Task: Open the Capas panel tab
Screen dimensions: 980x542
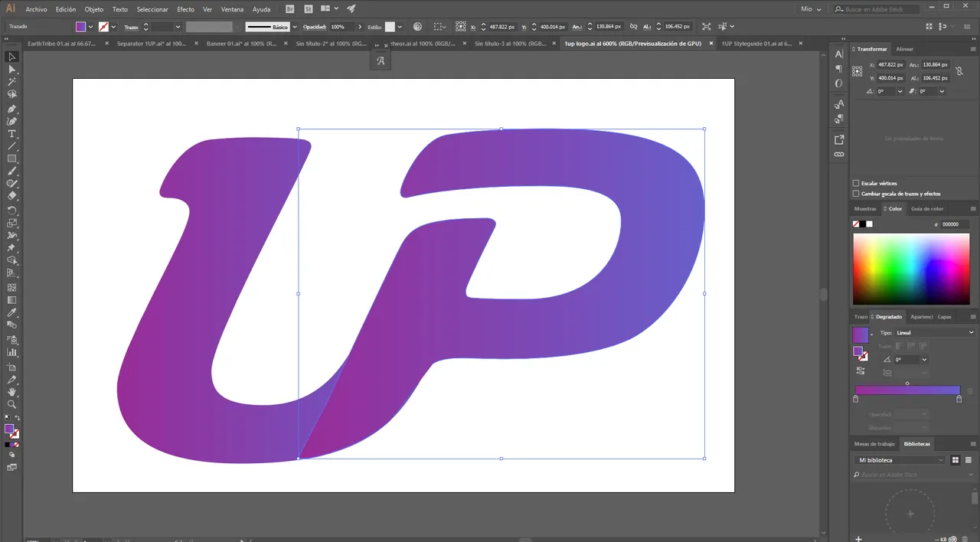Action: click(x=944, y=316)
